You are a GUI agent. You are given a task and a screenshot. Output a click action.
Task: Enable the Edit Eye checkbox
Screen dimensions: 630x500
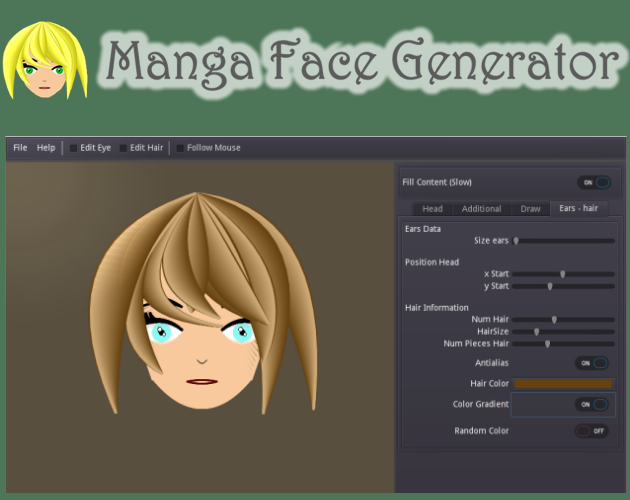[90, 148]
